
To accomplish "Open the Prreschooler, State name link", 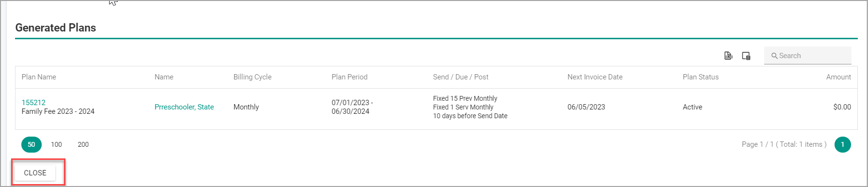I will point(184,107).
